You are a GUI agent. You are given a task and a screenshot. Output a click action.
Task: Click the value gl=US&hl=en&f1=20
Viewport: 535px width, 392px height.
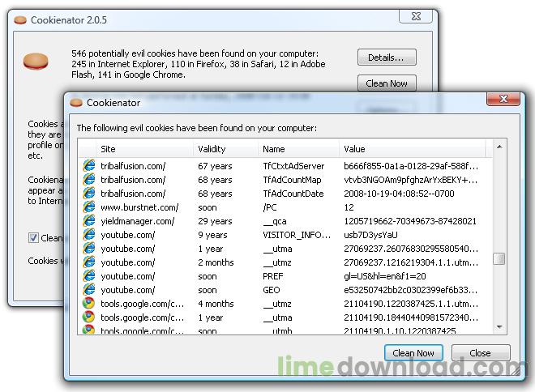pyautogui.click(x=385, y=276)
